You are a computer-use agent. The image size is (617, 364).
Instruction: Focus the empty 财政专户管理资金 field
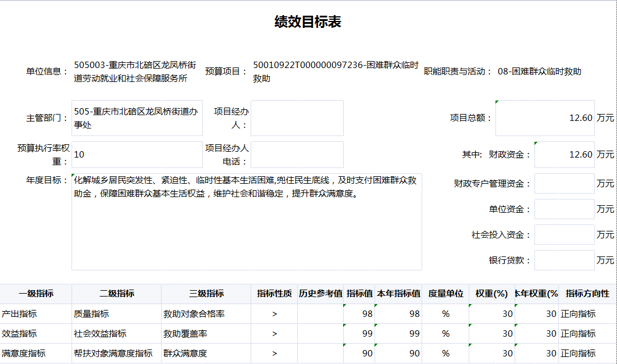click(564, 184)
